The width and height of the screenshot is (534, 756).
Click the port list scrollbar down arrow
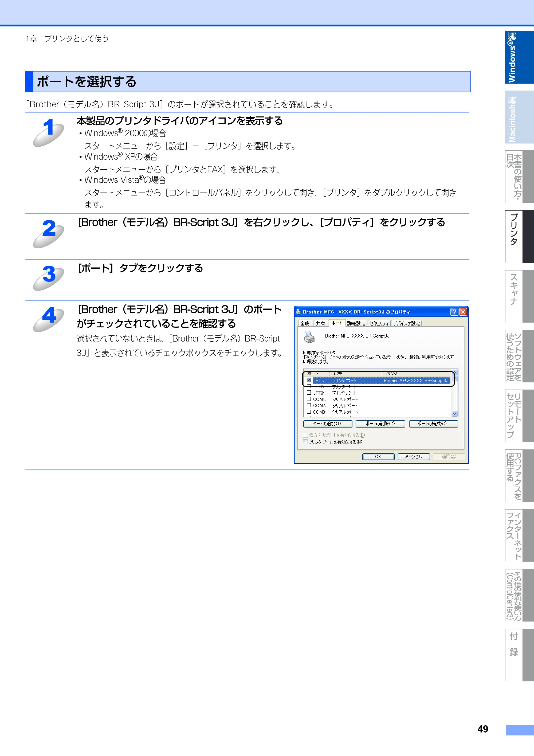pos(454,414)
